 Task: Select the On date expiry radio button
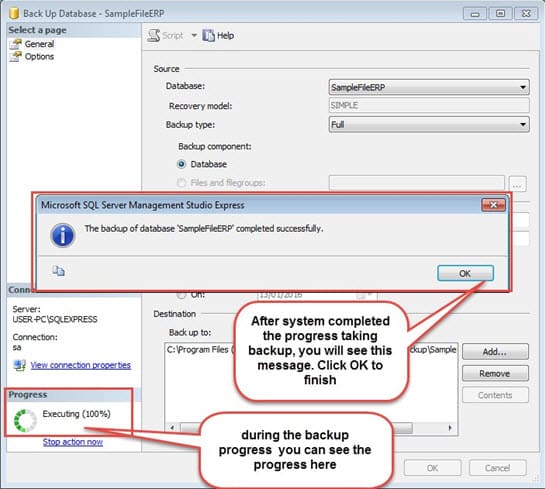click(x=181, y=295)
